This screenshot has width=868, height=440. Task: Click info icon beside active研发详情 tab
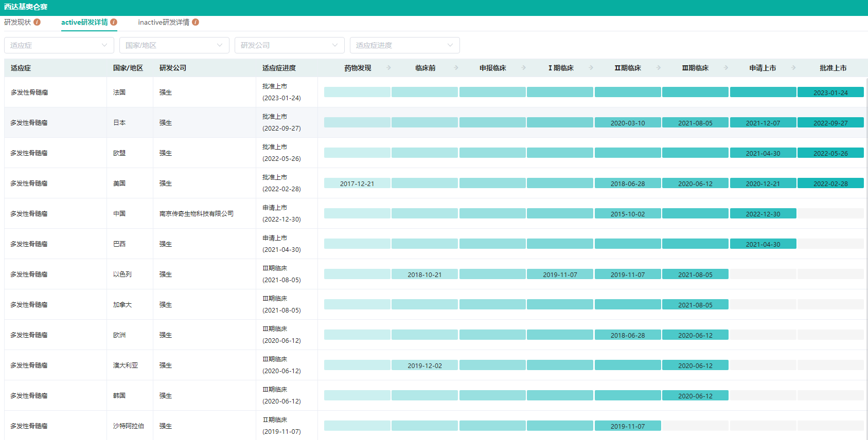click(x=114, y=22)
